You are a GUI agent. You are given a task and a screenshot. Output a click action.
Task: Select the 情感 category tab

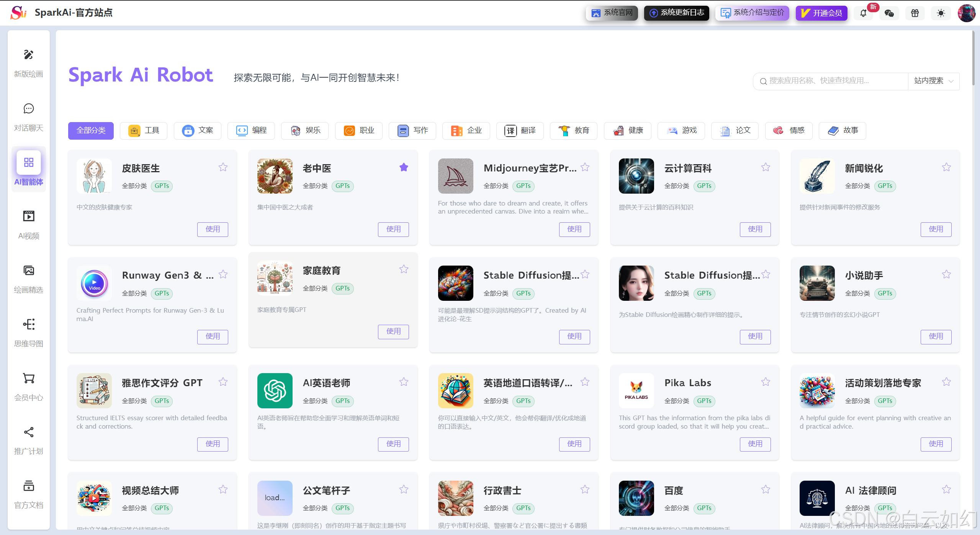[789, 130]
